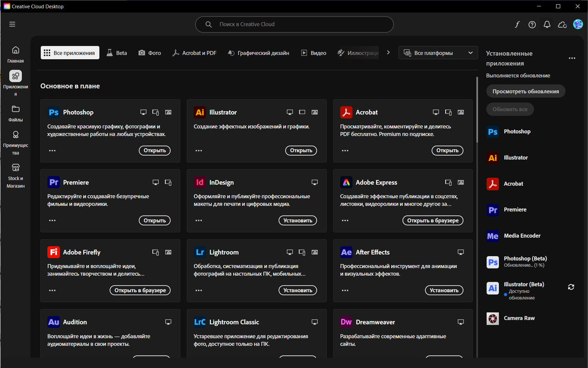Open the hamburger menu icon

click(12, 24)
